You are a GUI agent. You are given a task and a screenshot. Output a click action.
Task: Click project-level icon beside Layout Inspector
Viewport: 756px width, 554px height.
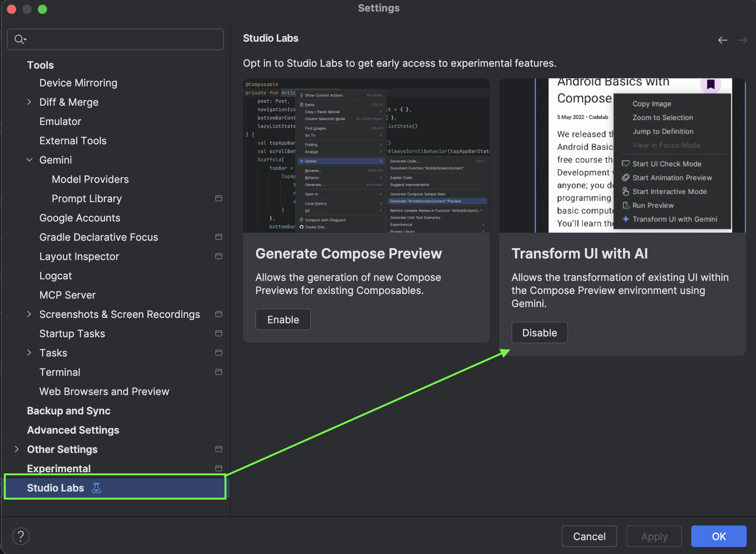[219, 256]
